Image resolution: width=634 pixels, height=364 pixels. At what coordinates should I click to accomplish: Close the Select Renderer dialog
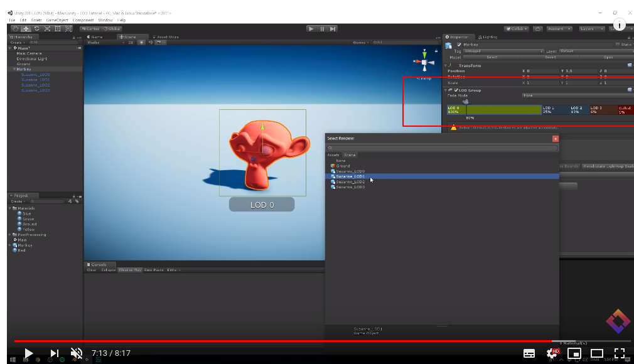point(555,138)
